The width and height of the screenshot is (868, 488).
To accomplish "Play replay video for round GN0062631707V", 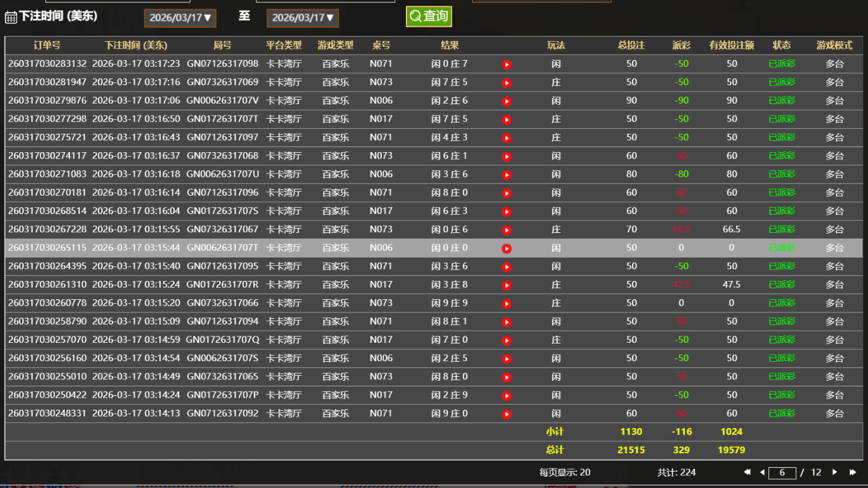I will coord(506,101).
